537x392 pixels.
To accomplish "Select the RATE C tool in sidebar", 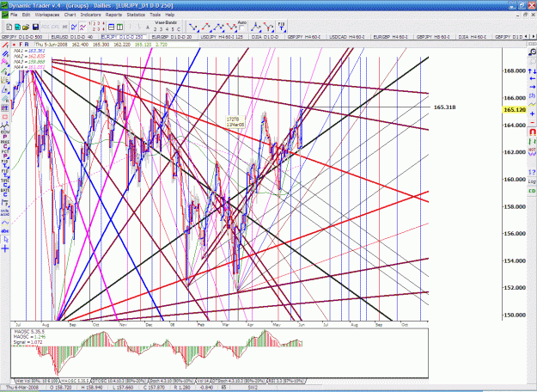I will 5,193.
